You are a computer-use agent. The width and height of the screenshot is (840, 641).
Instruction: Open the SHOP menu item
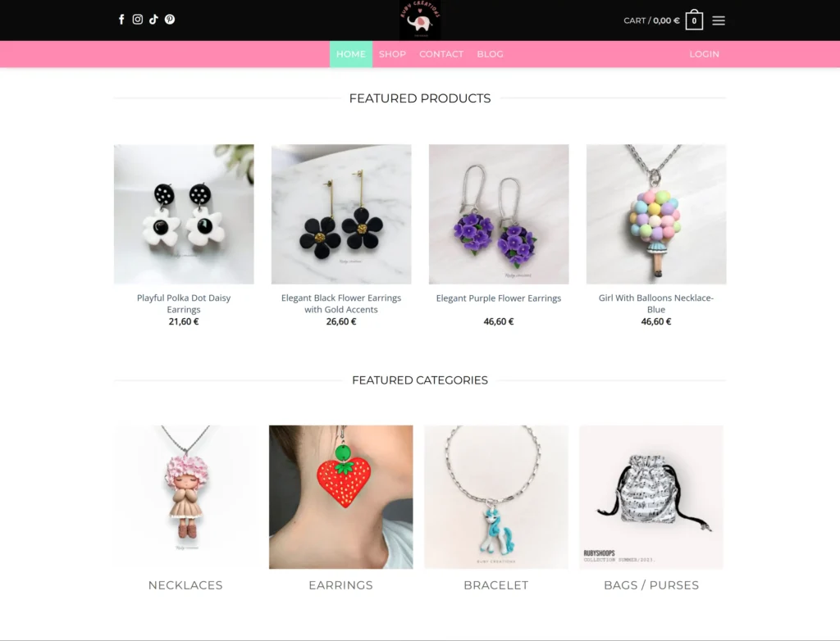[x=392, y=54]
